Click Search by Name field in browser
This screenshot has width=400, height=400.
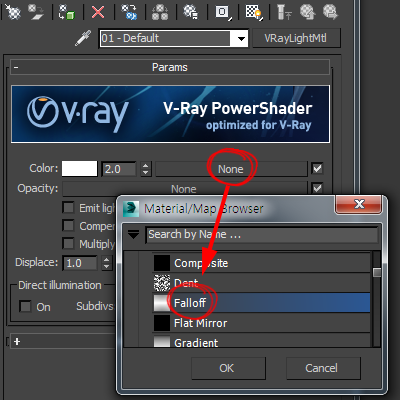point(262,235)
